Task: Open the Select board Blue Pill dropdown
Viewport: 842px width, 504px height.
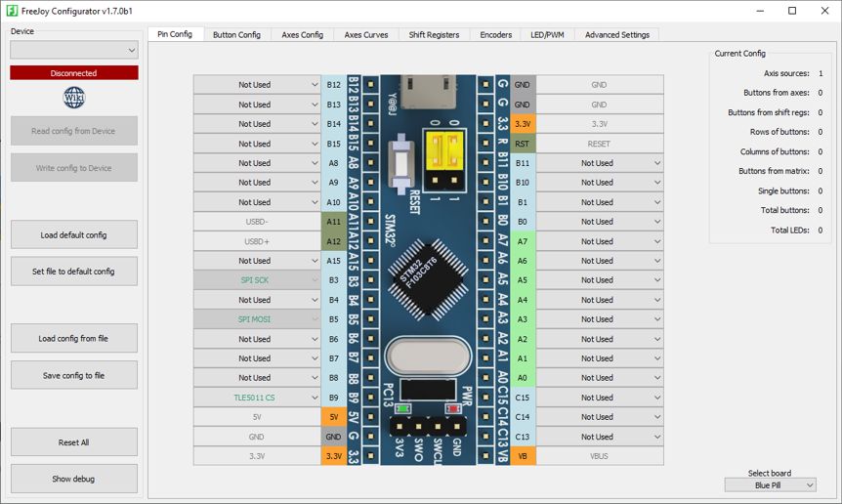Action: click(770, 485)
